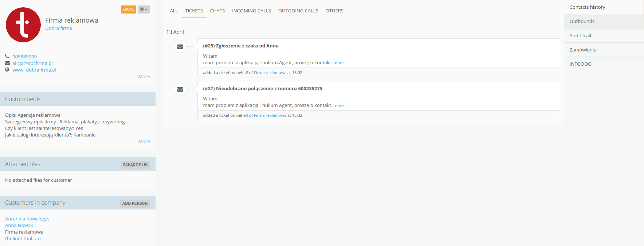Click the Custom fields section header
Screen dimensions: 644x246
tap(78, 99)
